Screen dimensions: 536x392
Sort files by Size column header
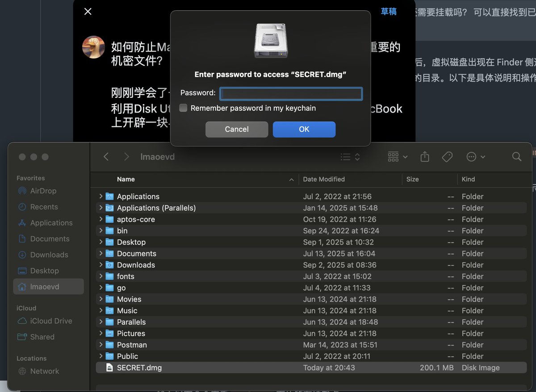point(412,179)
